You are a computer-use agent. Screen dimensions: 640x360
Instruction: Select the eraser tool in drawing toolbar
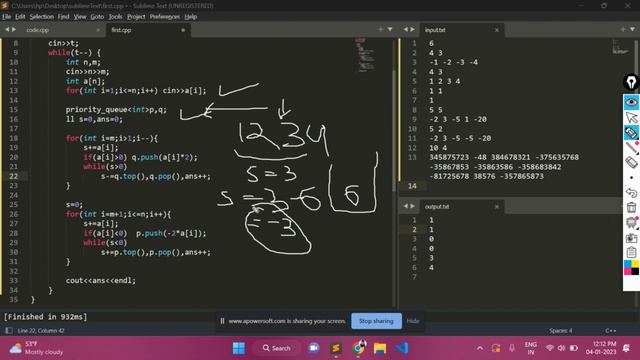[x=631, y=162]
